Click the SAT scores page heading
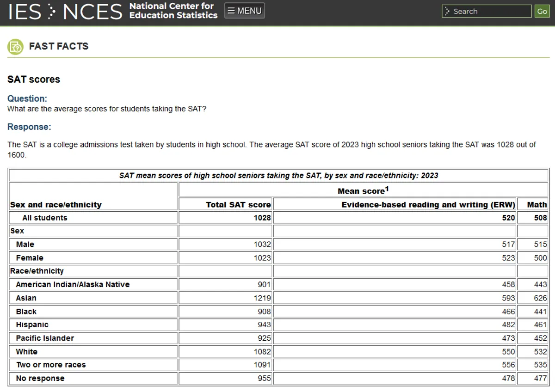555x392 pixels. click(x=34, y=80)
